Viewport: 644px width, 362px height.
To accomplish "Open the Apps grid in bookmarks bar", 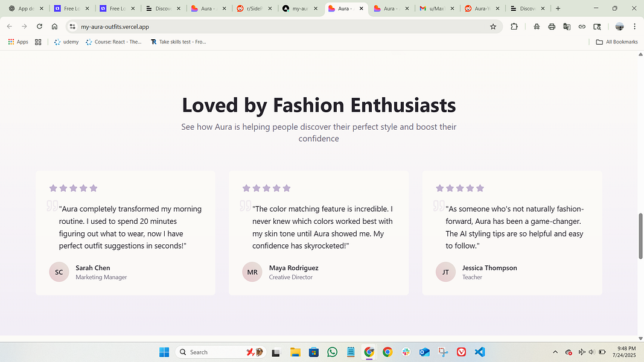I will [18, 42].
